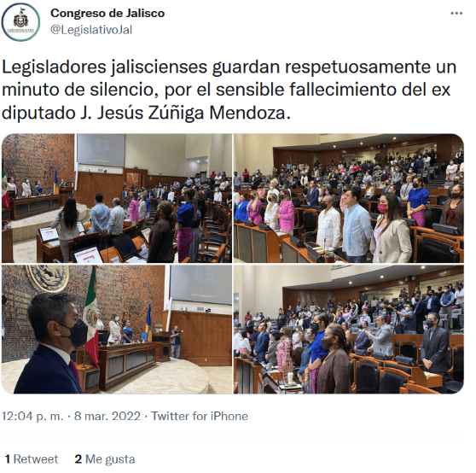Open the @LegislativoJal handle link

tap(91, 30)
